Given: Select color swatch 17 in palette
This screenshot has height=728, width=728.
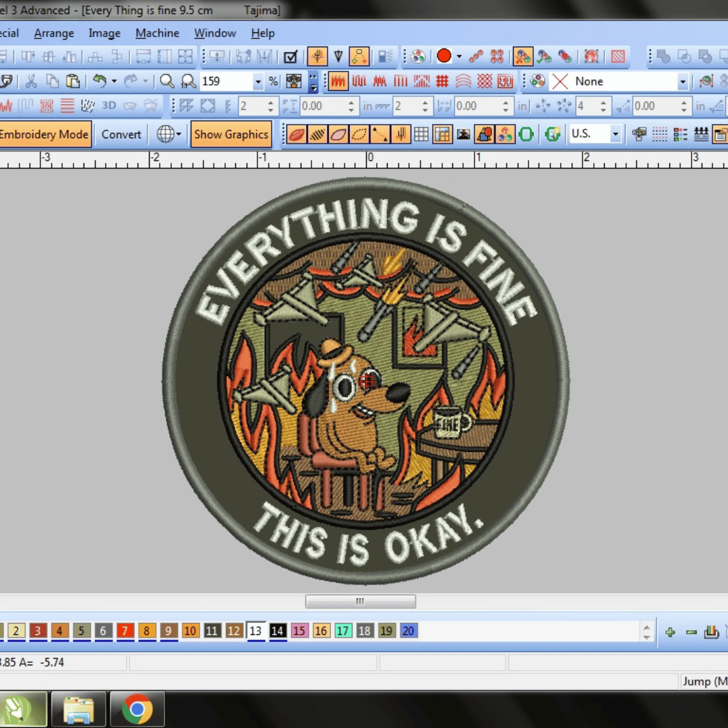Looking at the screenshot, I should (343, 631).
